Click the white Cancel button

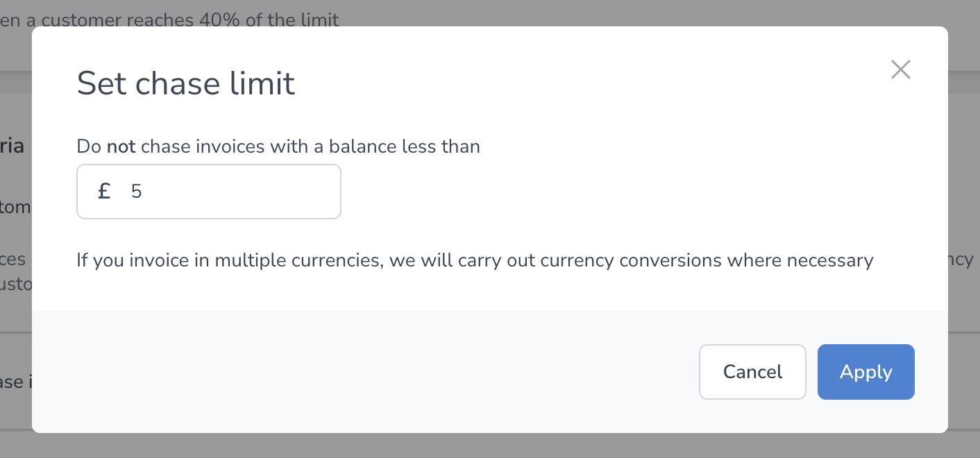[x=752, y=372]
